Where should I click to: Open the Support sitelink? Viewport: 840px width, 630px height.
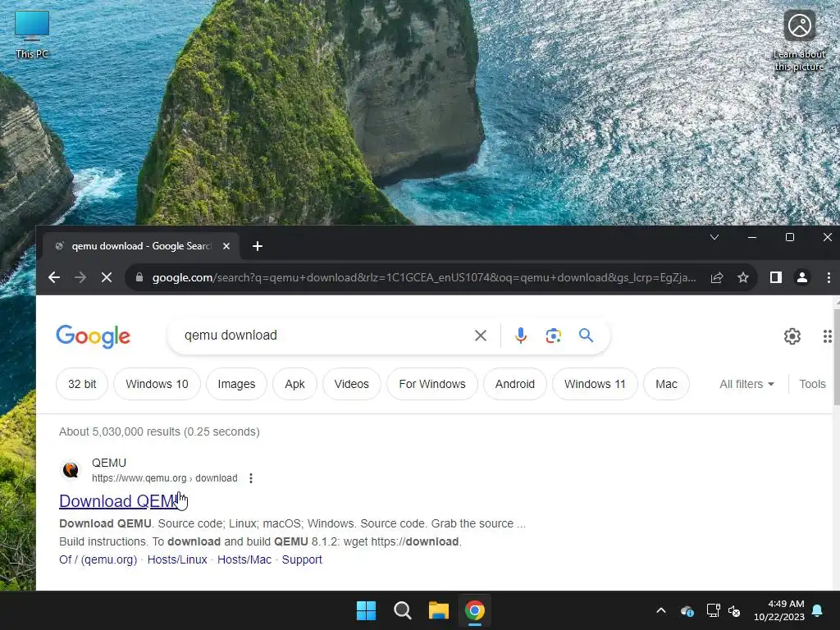coord(302,559)
